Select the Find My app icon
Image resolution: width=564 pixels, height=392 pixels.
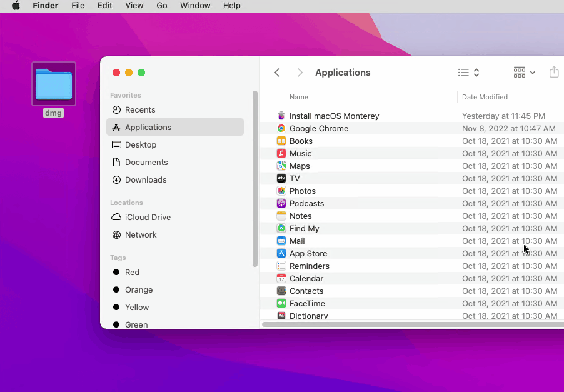[281, 228]
